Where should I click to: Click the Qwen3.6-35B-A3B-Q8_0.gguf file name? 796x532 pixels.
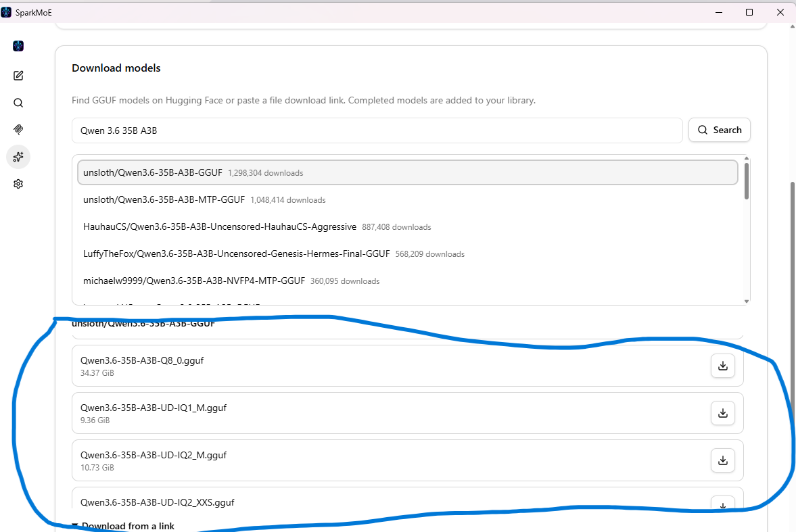coord(142,360)
